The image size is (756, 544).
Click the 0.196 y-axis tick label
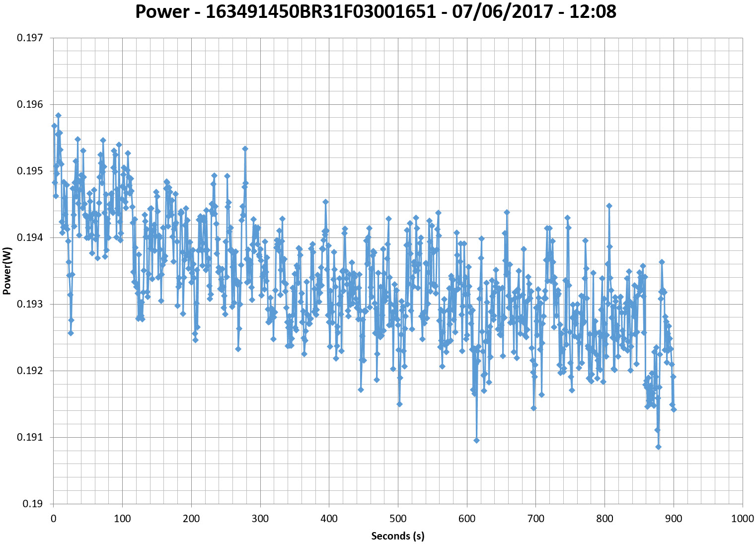(30, 105)
